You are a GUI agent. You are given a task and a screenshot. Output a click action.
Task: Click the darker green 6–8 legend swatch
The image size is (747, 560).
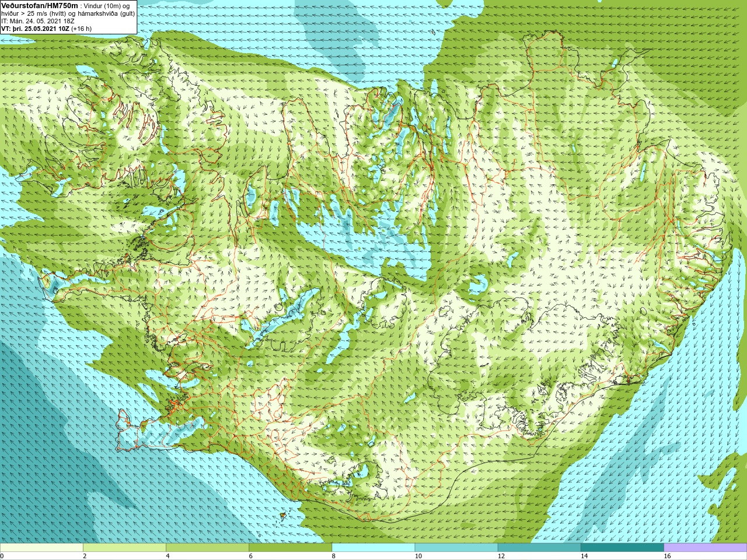[290, 548]
